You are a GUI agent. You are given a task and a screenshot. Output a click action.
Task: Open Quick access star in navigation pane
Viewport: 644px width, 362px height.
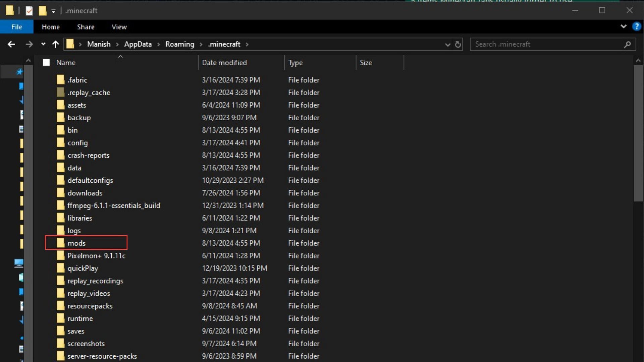pos(19,71)
